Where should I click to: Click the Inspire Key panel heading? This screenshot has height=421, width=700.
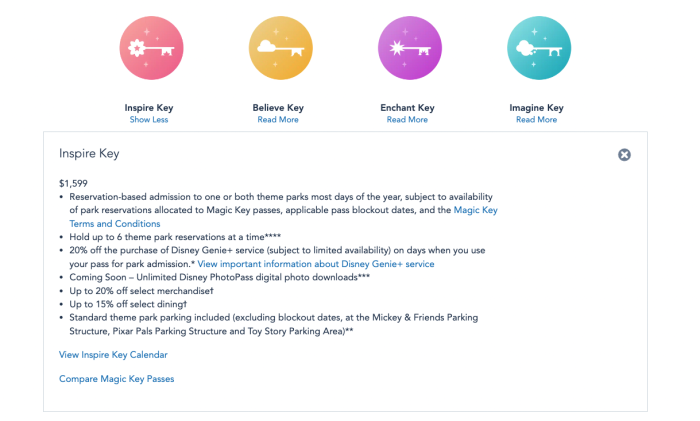[90, 154]
